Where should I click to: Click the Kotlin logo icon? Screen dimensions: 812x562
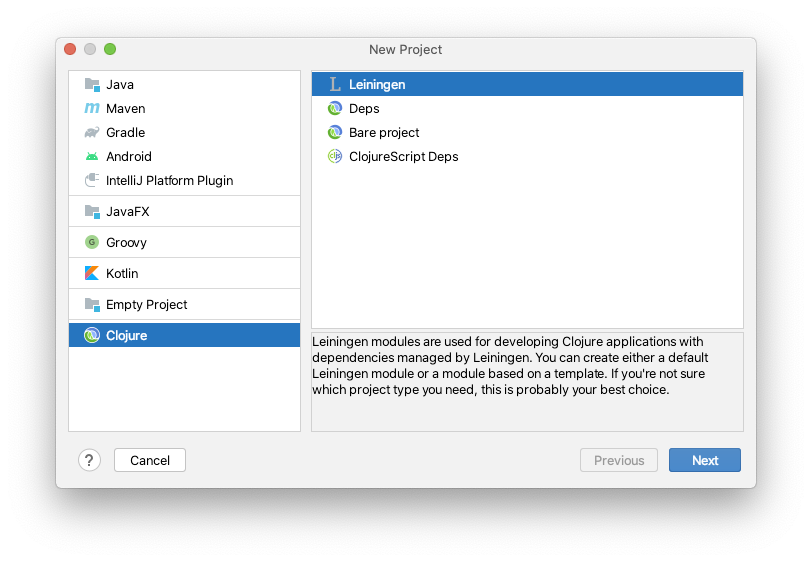[x=92, y=273]
